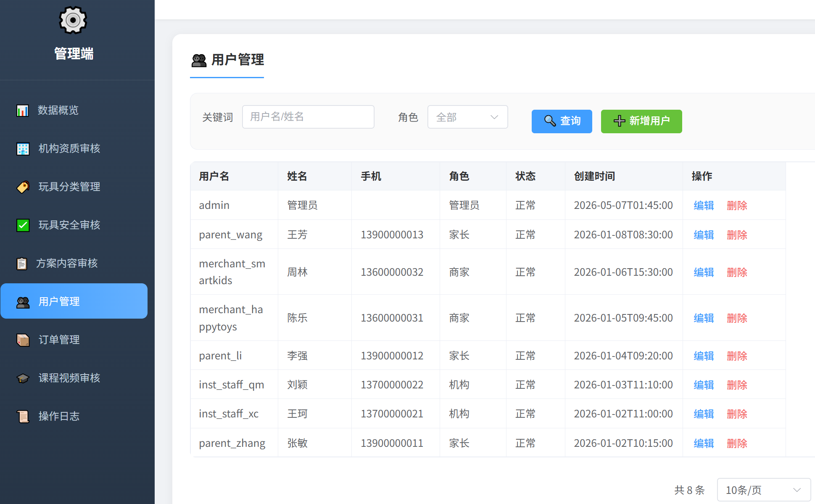Viewport: 815px width, 504px height.
Task: Edit the admin user row
Action: [x=704, y=206]
